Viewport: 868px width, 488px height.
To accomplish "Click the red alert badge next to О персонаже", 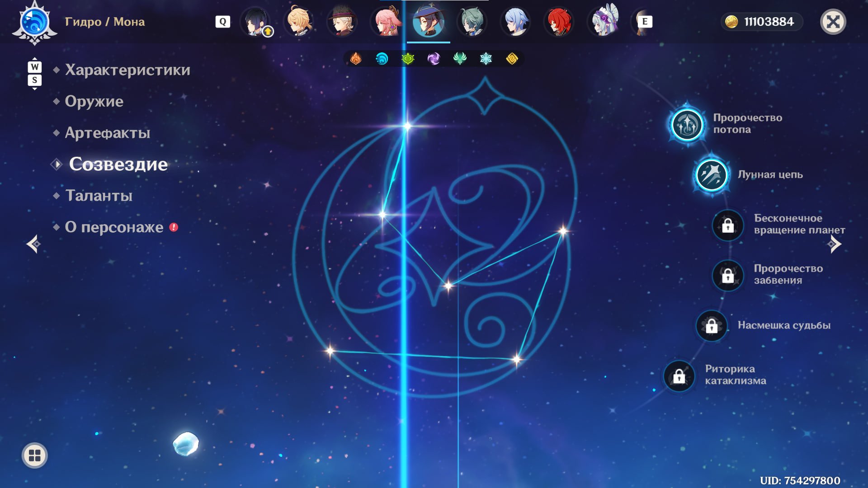I will (174, 227).
